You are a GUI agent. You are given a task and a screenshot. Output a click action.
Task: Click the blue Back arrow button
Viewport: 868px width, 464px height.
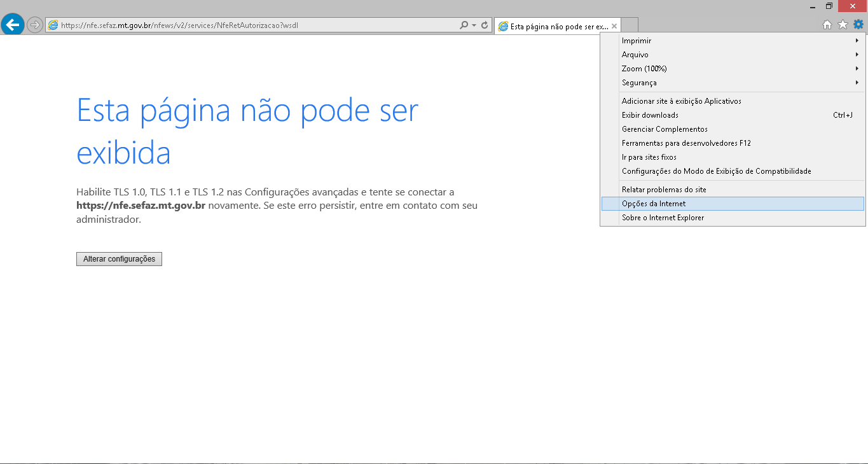pyautogui.click(x=13, y=25)
